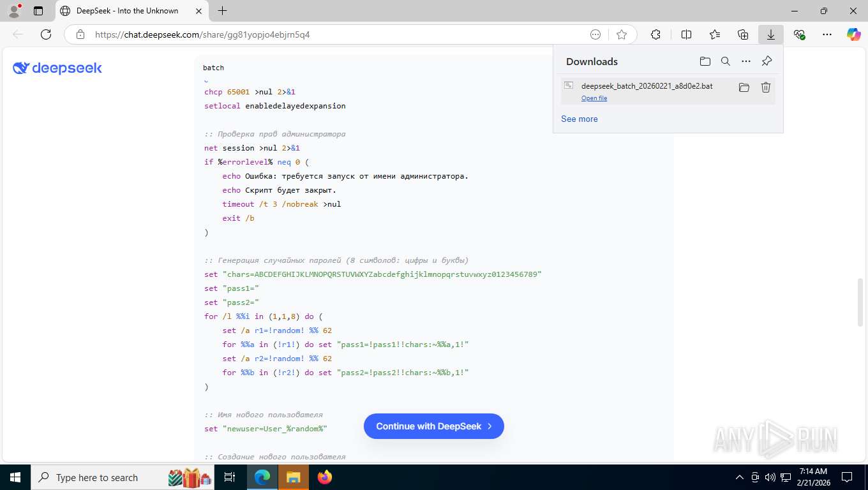This screenshot has width=868, height=490.
Task: Go back to the previous page
Action: pyautogui.click(x=18, y=34)
